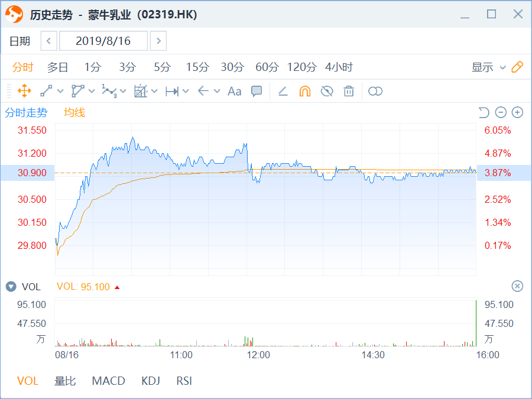The width and height of the screenshot is (532, 399).
Task: Select the MACD indicator tab
Action: click(109, 381)
